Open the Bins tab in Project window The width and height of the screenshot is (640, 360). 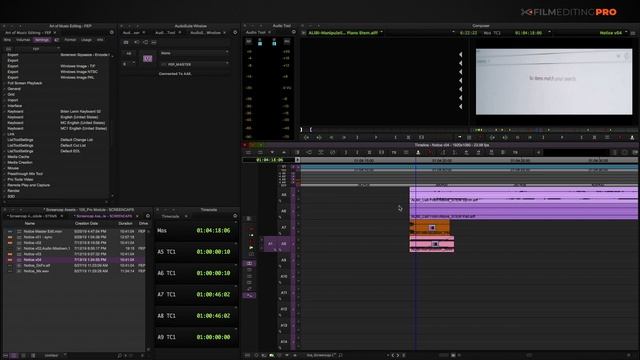[x=7, y=40]
